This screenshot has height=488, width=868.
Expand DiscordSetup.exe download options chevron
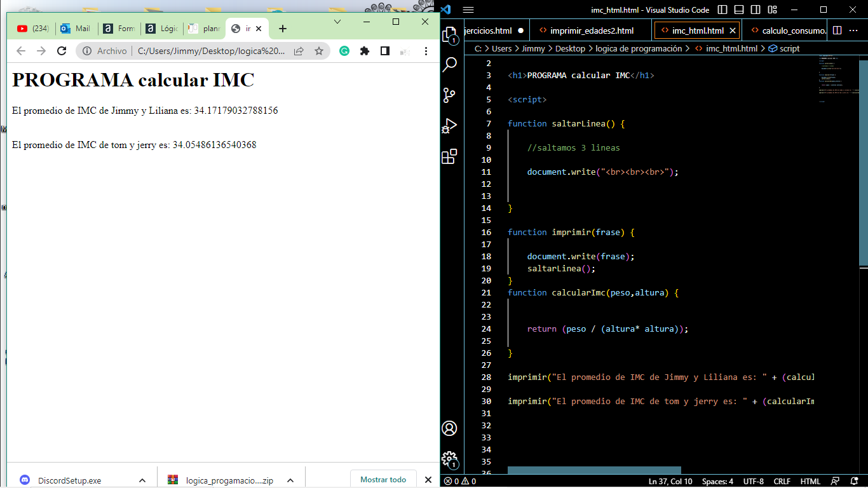142,480
